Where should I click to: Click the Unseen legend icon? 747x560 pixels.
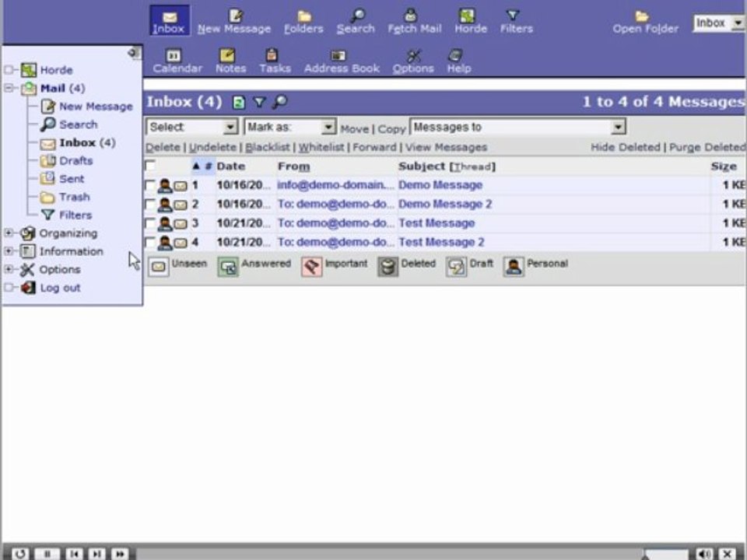159,267
